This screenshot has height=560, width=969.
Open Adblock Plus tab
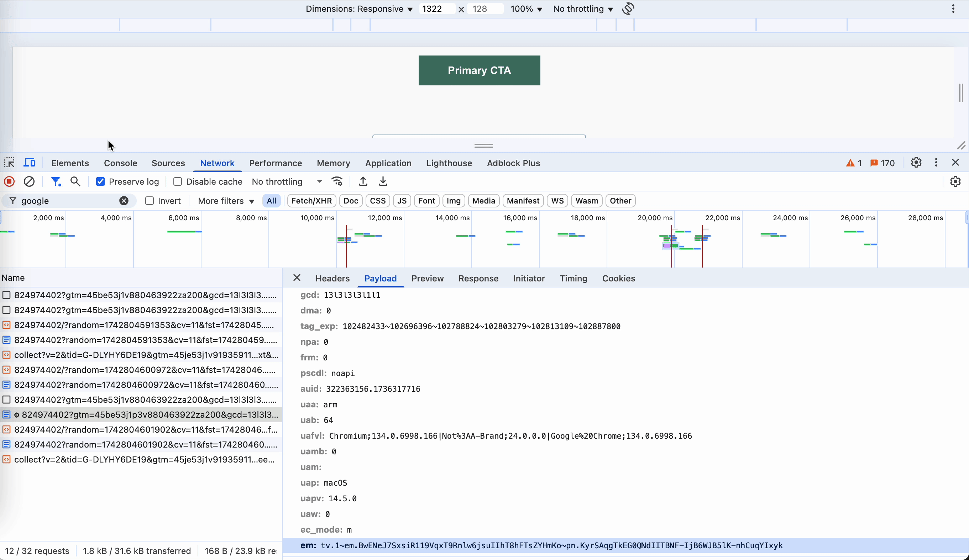pyautogui.click(x=513, y=163)
